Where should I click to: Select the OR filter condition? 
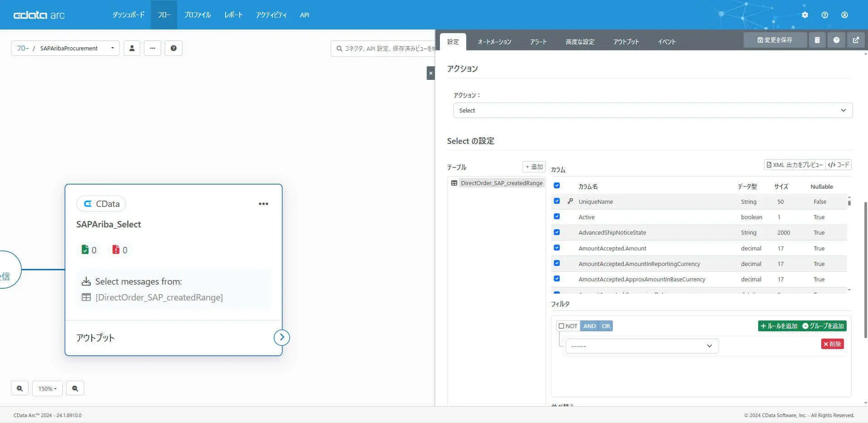click(x=606, y=326)
